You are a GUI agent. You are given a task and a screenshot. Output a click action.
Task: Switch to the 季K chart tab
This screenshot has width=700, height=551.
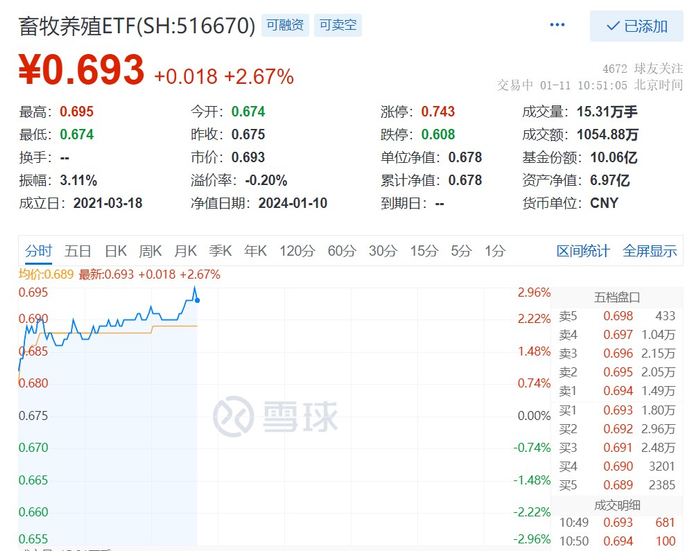pyautogui.click(x=220, y=251)
